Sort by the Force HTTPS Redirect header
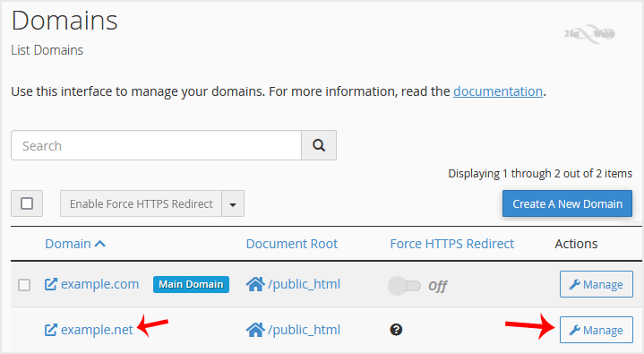The height and width of the screenshot is (354, 644). pyautogui.click(x=451, y=244)
